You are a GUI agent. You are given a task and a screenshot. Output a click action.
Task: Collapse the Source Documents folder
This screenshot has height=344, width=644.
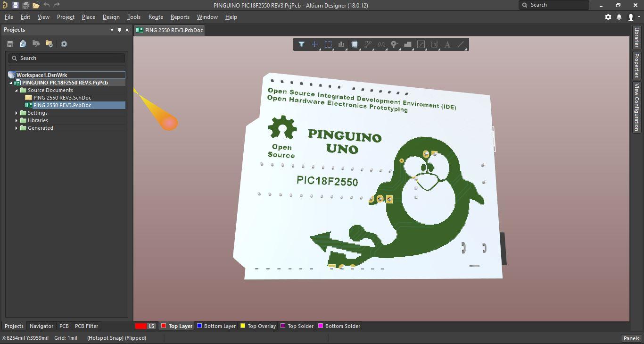(x=17, y=90)
